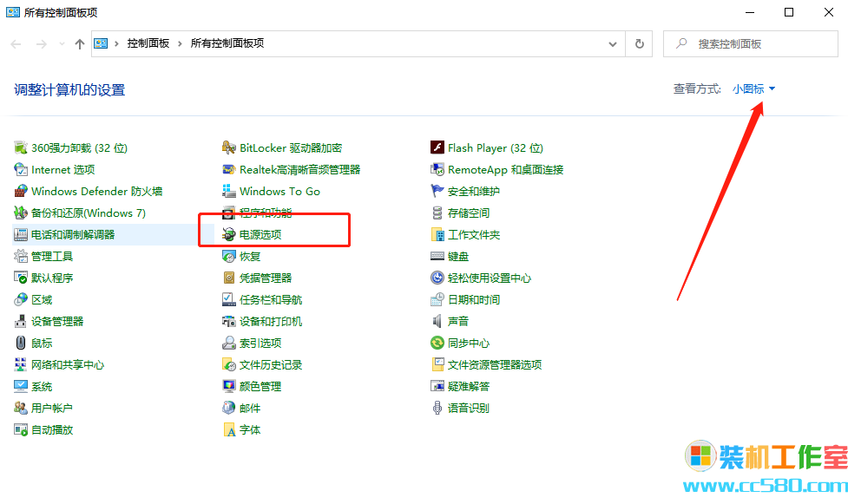Open the 存储空间 link
Viewport: 848px width, 504px height.
(469, 213)
